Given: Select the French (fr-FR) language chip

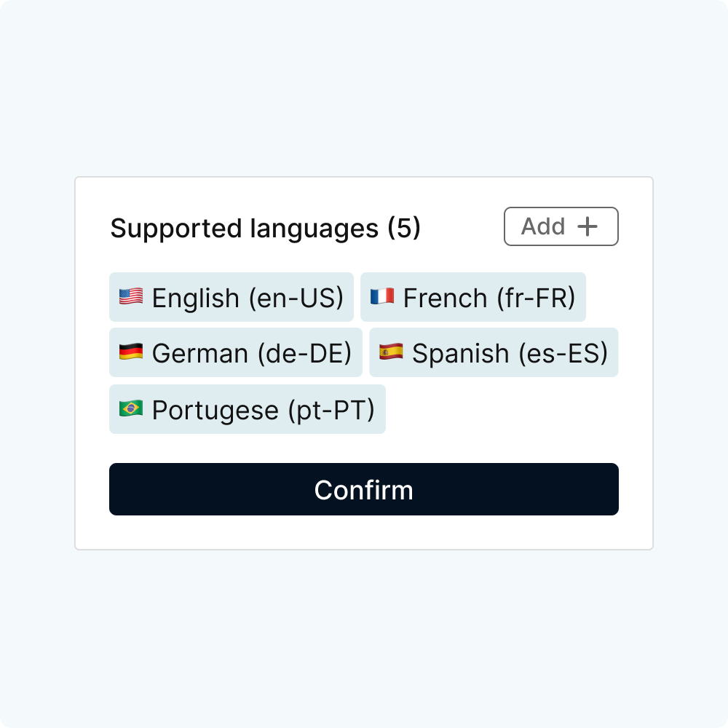Looking at the screenshot, I should coord(473,297).
